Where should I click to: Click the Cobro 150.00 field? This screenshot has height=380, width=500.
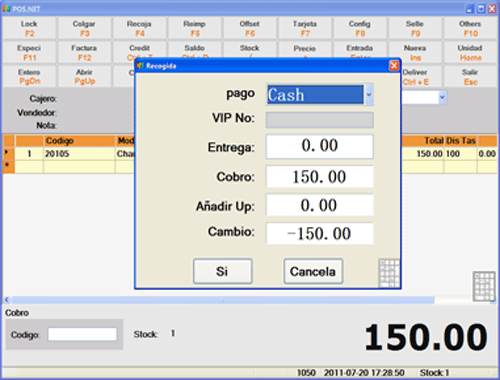tap(319, 176)
